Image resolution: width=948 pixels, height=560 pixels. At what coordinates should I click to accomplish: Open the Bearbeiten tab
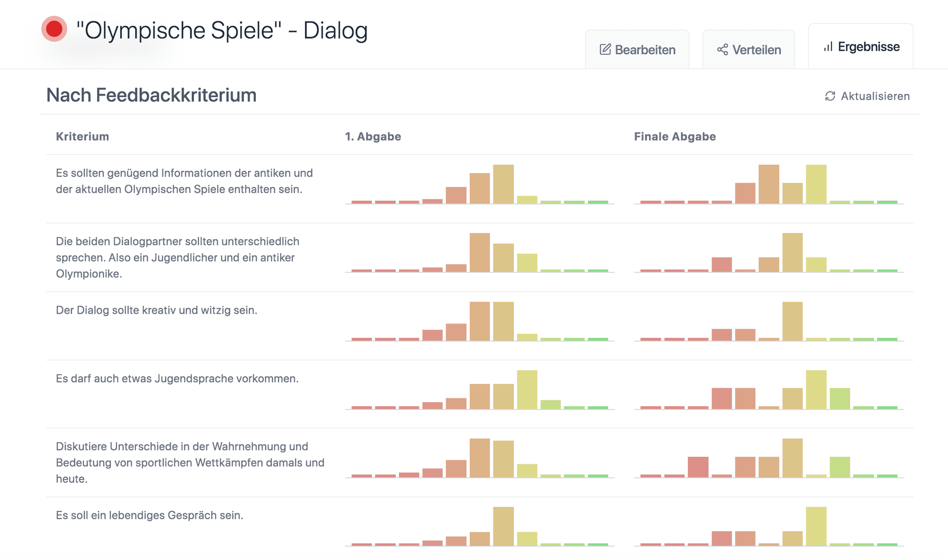(637, 50)
